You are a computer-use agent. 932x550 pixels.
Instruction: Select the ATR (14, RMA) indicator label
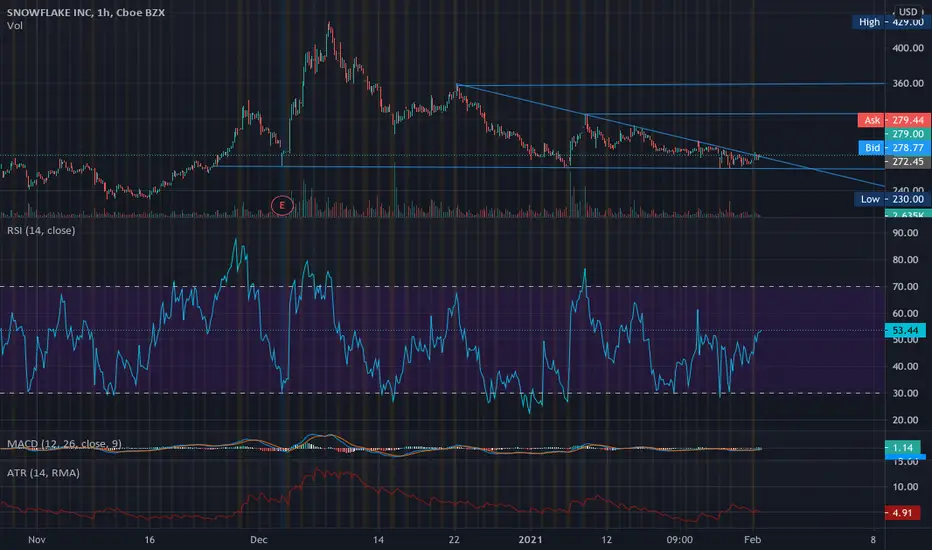click(x=43, y=473)
